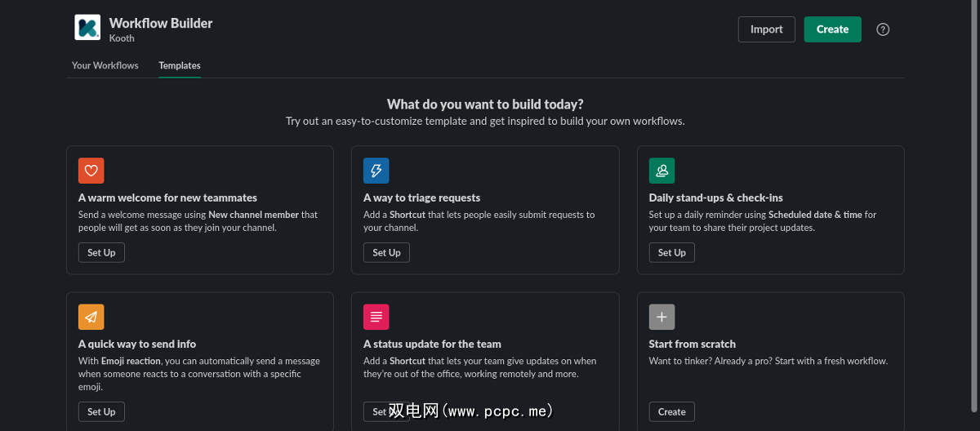The width and height of the screenshot is (980, 431).
Task: Select the 'Start from scratch' card title
Action: tap(692, 344)
